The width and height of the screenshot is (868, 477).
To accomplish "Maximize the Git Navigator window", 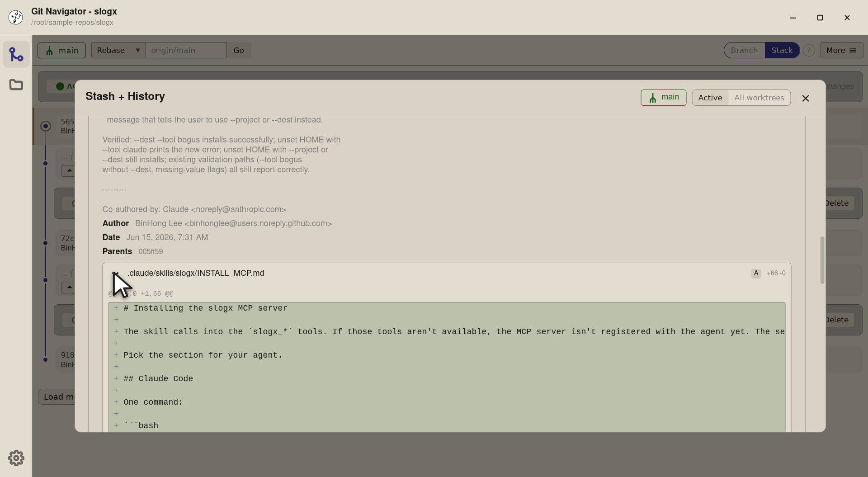I will tap(820, 18).
